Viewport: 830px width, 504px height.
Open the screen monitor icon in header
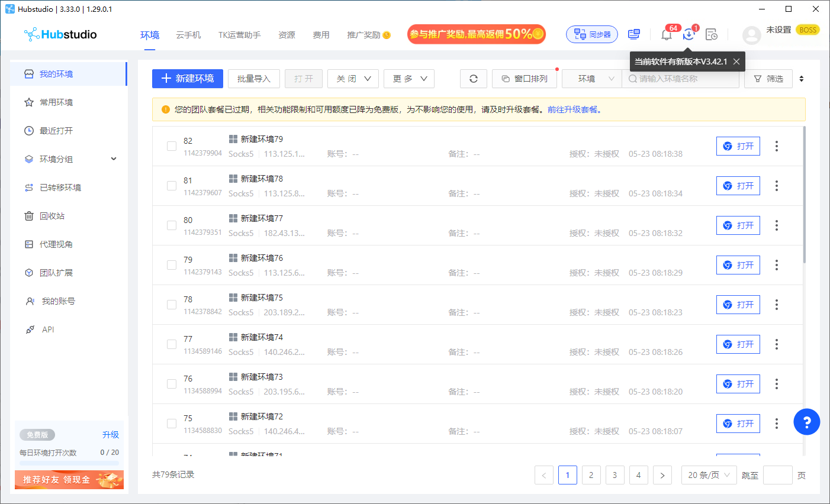[x=634, y=34]
